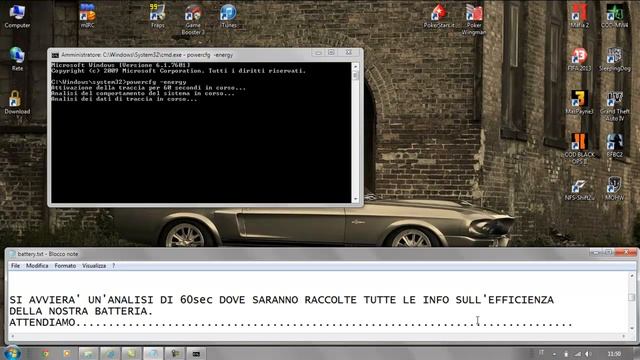Click the taskbar clock
The height and width of the screenshot is (360, 640).
pyautogui.click(x=614, y=354)
